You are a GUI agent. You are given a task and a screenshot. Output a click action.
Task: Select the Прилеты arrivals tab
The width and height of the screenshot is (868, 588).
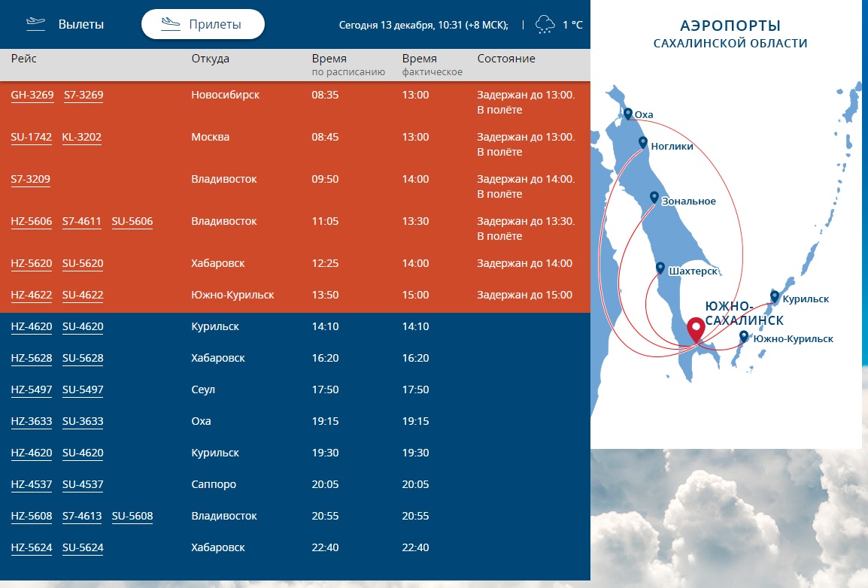coord(202,24)
